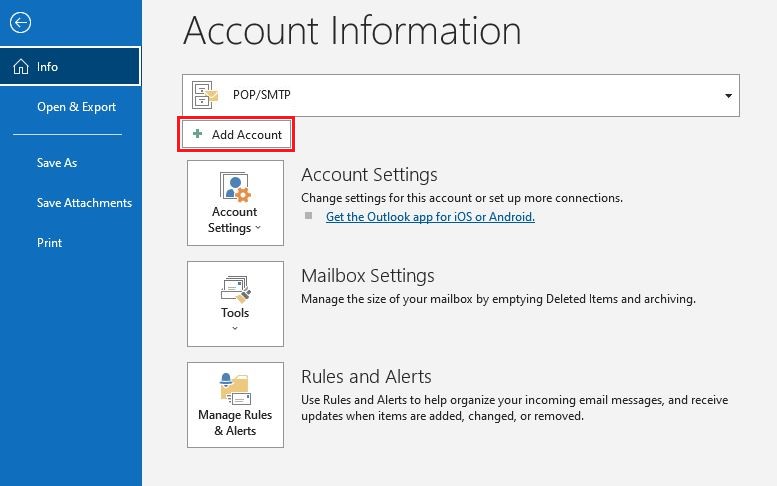
Task: Click the 'Change settings for this account' description
Action: click(x=462, y=198)
